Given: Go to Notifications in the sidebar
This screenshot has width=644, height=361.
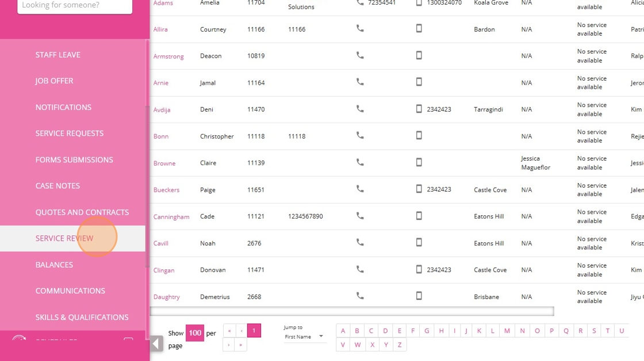Looking at the screenshot, I should [x=63, y=107].
